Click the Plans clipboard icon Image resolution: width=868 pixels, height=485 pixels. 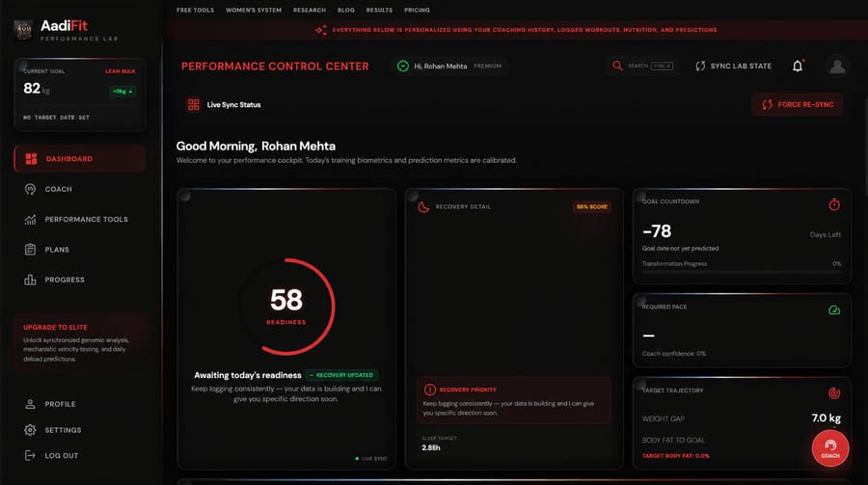pos(31,250)
